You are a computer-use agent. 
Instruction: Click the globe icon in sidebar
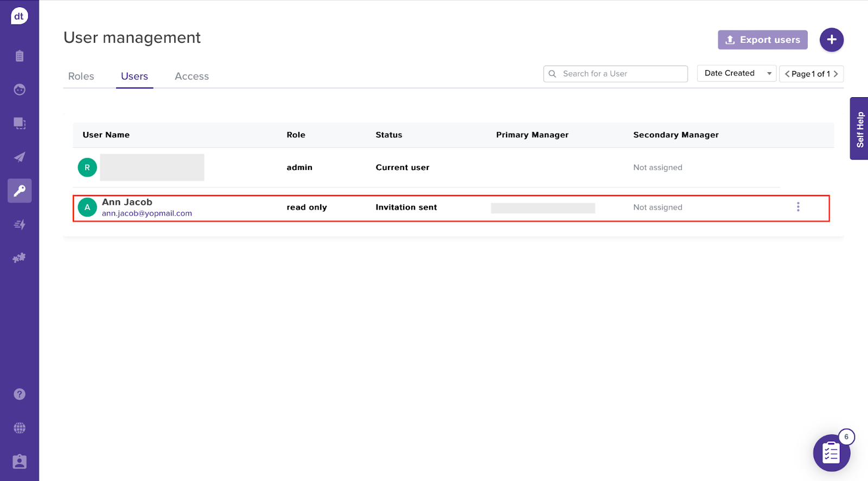(x=20, y=428)
